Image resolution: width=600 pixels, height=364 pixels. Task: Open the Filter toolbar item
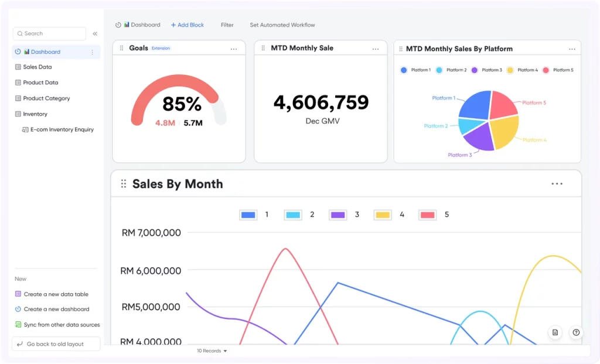pyautogui.click(x=227, y=25)
